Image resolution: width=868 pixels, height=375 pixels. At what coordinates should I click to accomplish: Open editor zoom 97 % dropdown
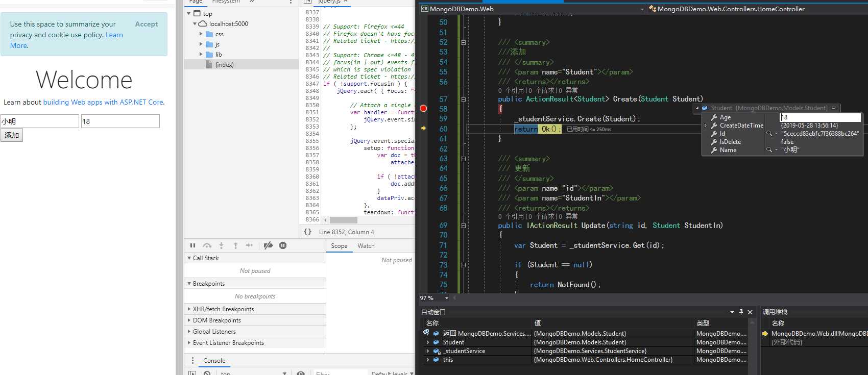(446, 298)
